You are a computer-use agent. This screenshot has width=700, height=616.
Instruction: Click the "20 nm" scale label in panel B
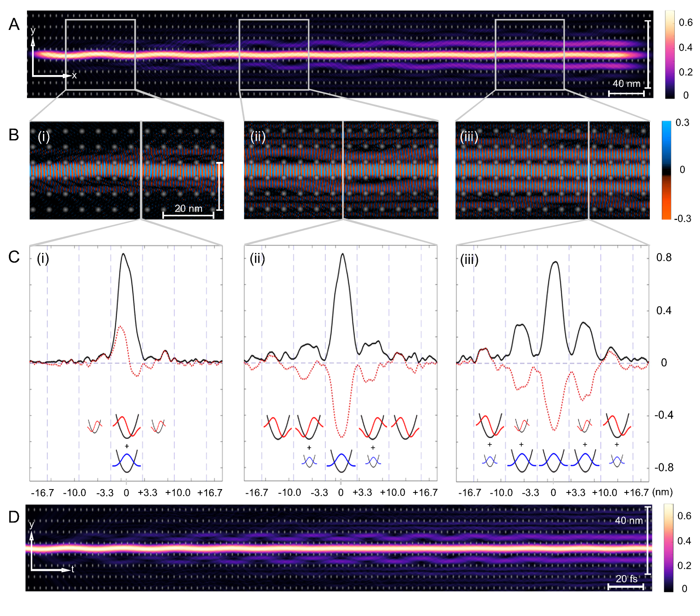coord(188,208)
